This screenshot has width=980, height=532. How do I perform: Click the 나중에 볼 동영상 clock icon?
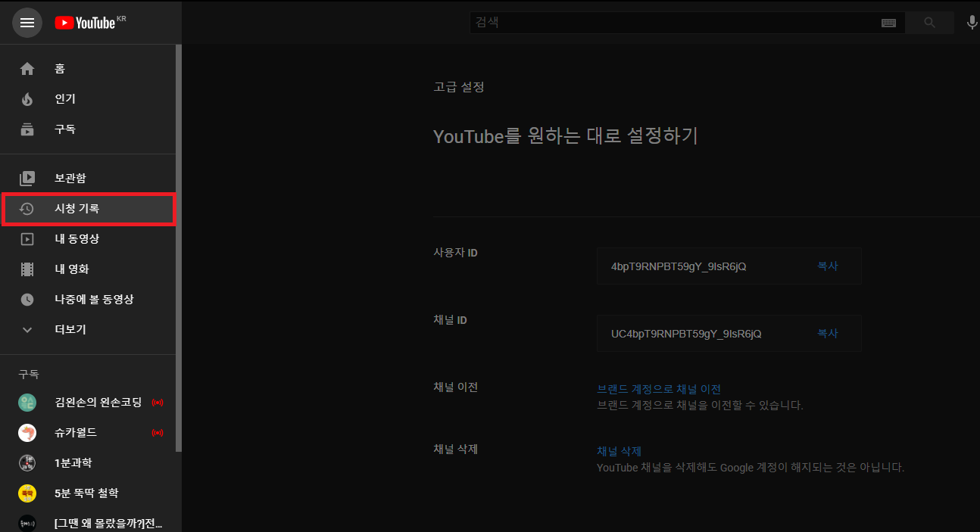(x=27, y=300)
